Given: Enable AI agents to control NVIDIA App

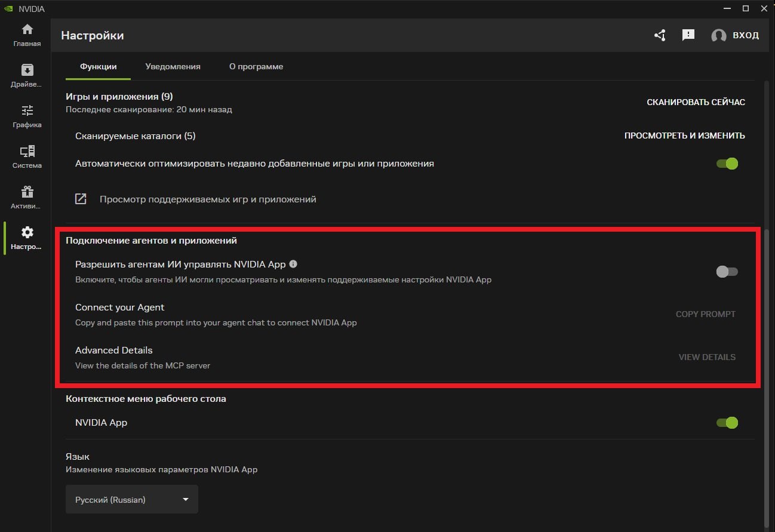Looking at the screenshot, I should (727, 272).
